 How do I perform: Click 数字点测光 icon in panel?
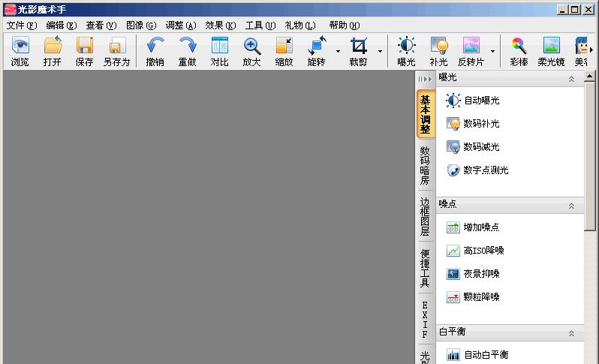pos(453,170)
